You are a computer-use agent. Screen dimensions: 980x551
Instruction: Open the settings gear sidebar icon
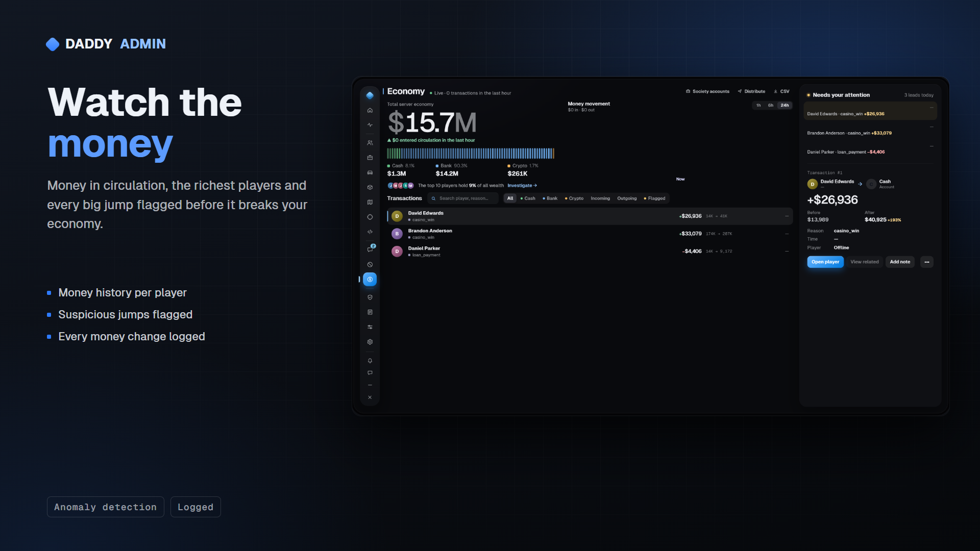click(370, 342)
